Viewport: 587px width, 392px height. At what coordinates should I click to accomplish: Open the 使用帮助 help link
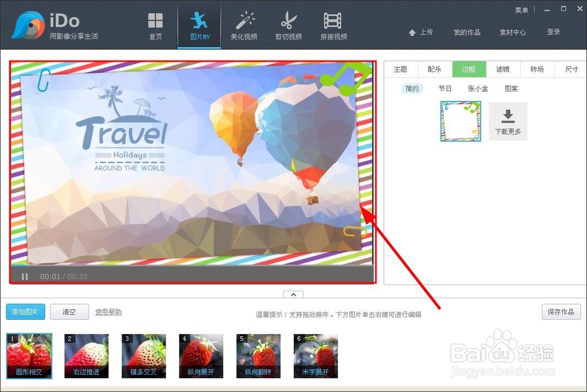click(109, 312)
